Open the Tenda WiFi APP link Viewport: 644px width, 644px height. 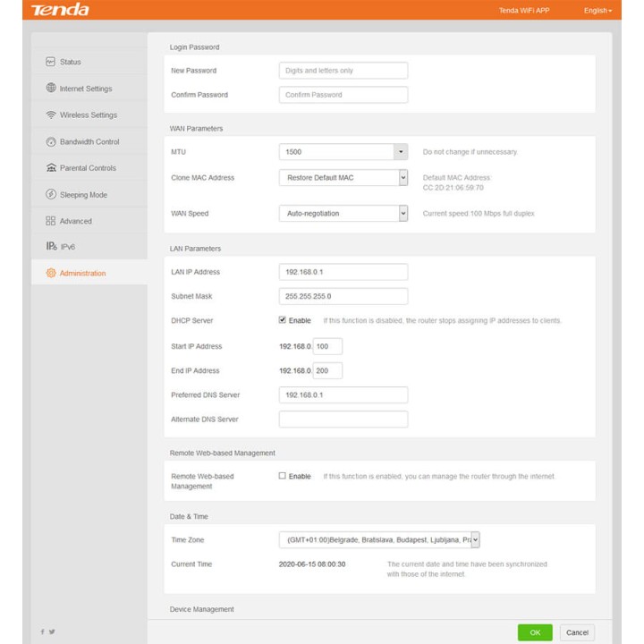click(x=524, y=11)
